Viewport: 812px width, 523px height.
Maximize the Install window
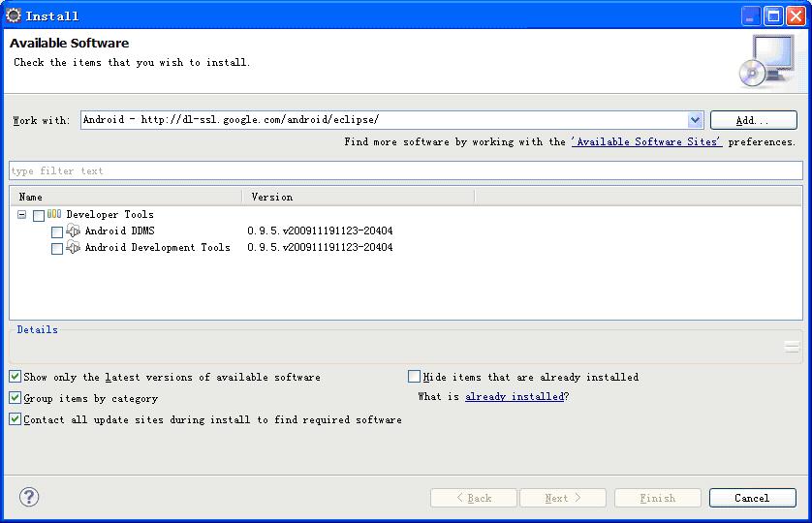tap(773, 16)
